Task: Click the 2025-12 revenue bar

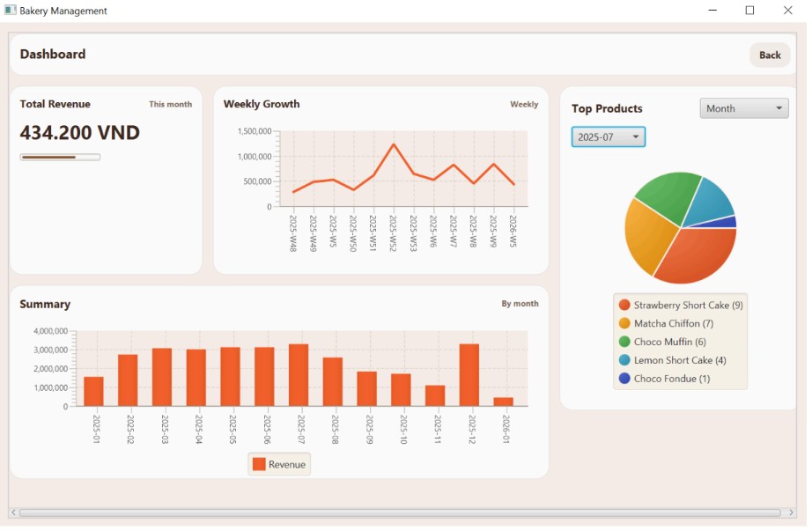Action: (x=469, y=375)
